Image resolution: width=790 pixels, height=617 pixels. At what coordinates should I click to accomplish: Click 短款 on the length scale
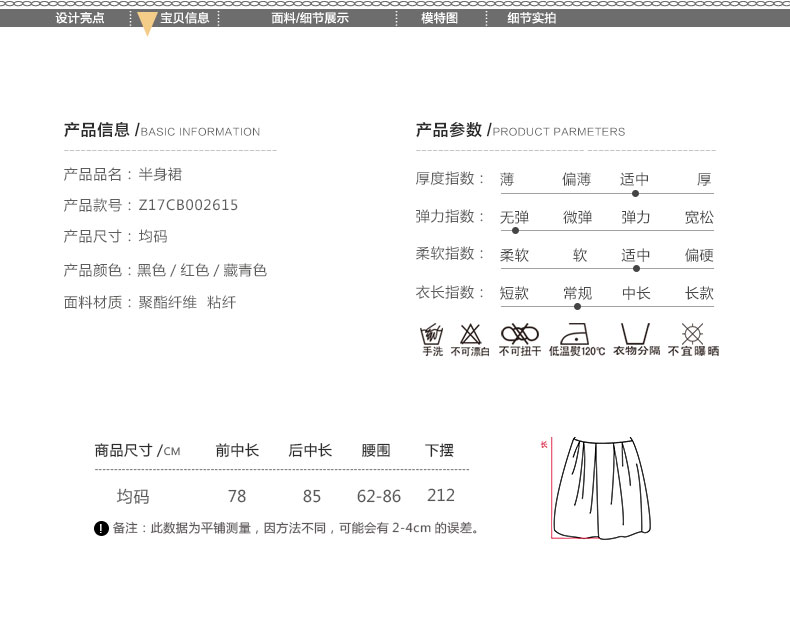pos(514,293)
